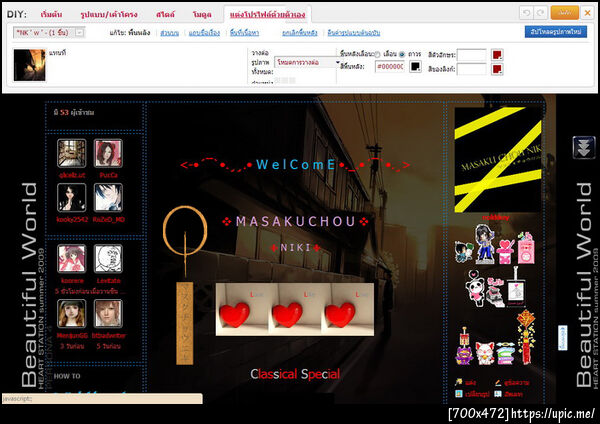
Task: Open Levitate's meme face avatar
Action: (108, 259)
